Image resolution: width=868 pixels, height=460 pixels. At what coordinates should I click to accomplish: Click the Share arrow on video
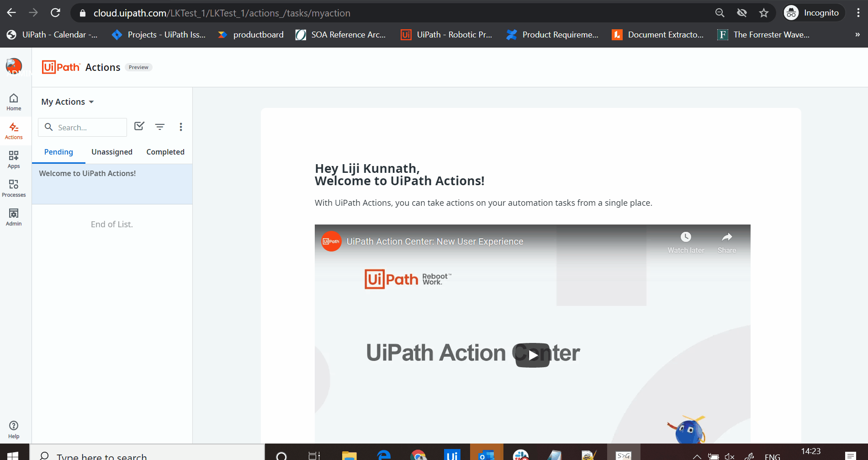point(726,237)
